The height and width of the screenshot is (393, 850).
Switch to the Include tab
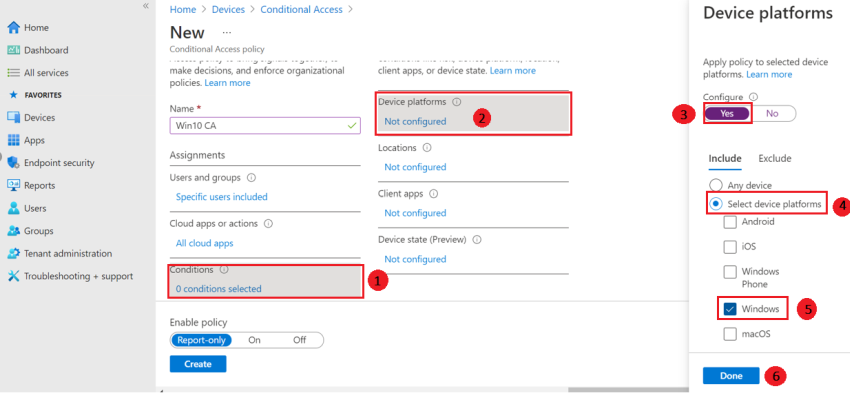(x=725, y=159)
